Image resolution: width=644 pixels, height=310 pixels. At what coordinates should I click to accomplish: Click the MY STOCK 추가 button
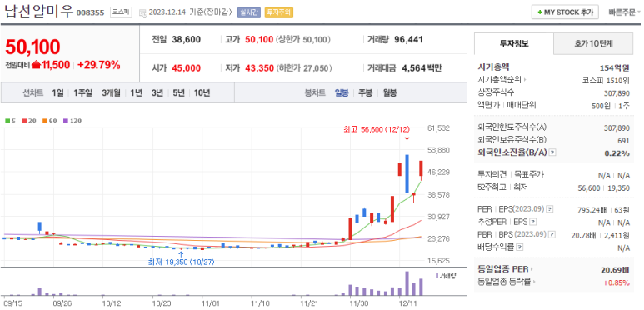coord(565,12)
